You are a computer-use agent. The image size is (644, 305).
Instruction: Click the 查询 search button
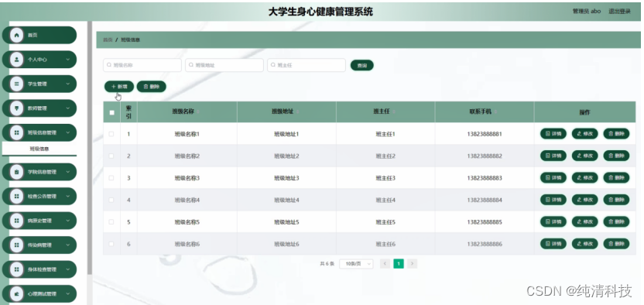coord(361,65)
